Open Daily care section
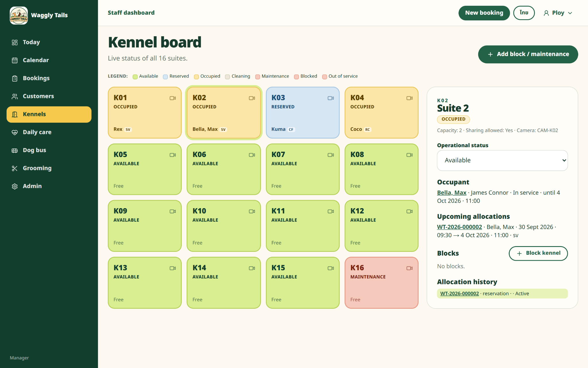 (49, 132)
